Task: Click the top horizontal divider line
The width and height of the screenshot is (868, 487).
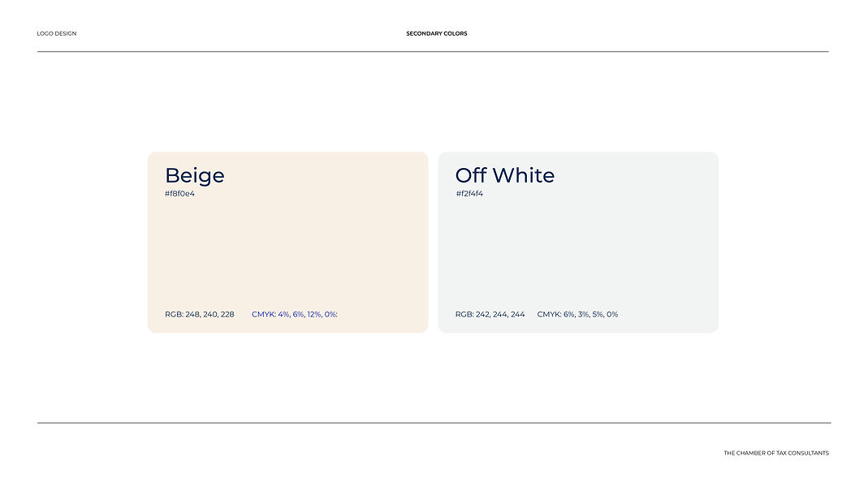Action: [433, 51]
